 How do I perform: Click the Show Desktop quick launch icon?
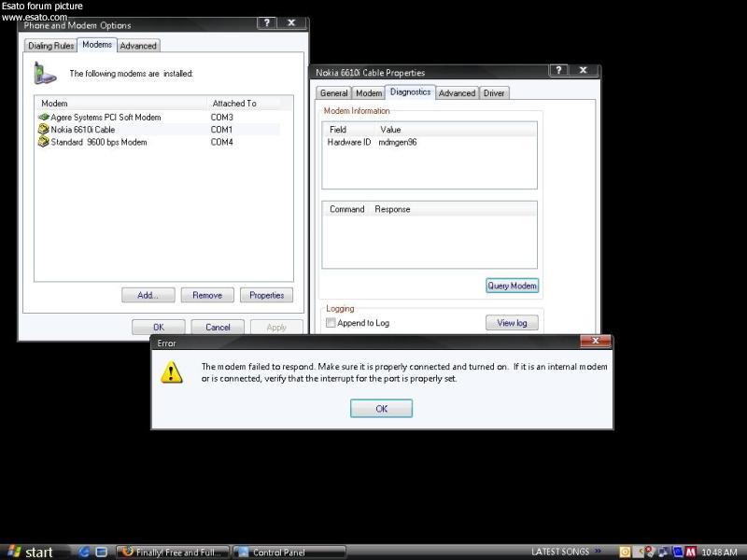pyautogui.click(x=102, y=552)
